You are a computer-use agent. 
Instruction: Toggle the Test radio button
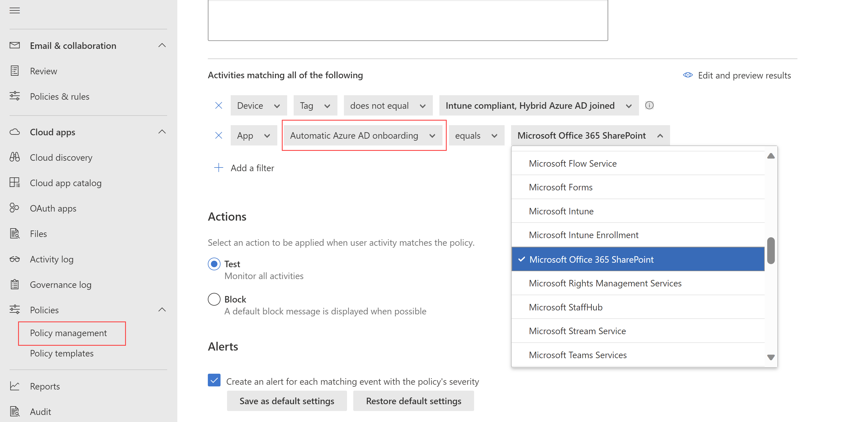pyautogui.click(x=214, y=263)
